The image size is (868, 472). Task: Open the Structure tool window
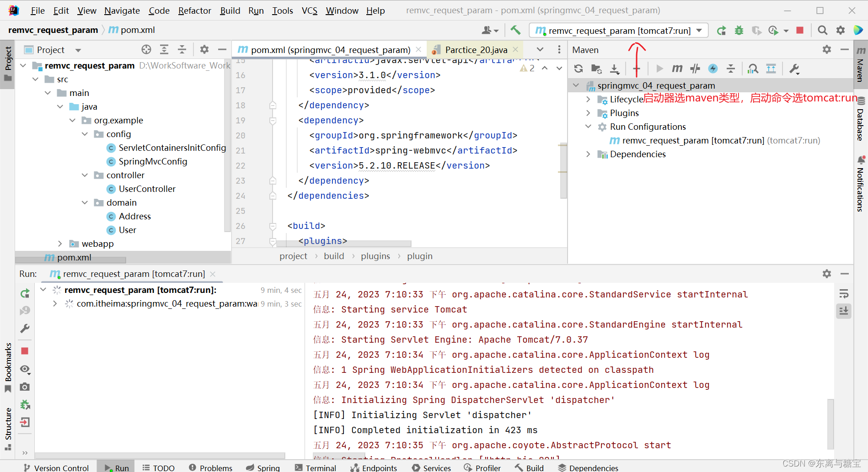click(8, 429)
